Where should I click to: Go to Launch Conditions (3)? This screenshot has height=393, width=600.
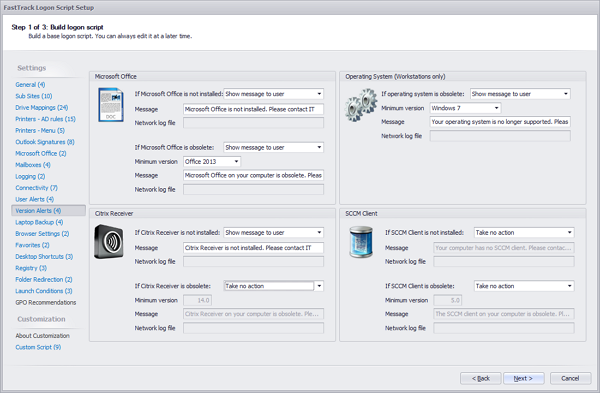[44, 291]
